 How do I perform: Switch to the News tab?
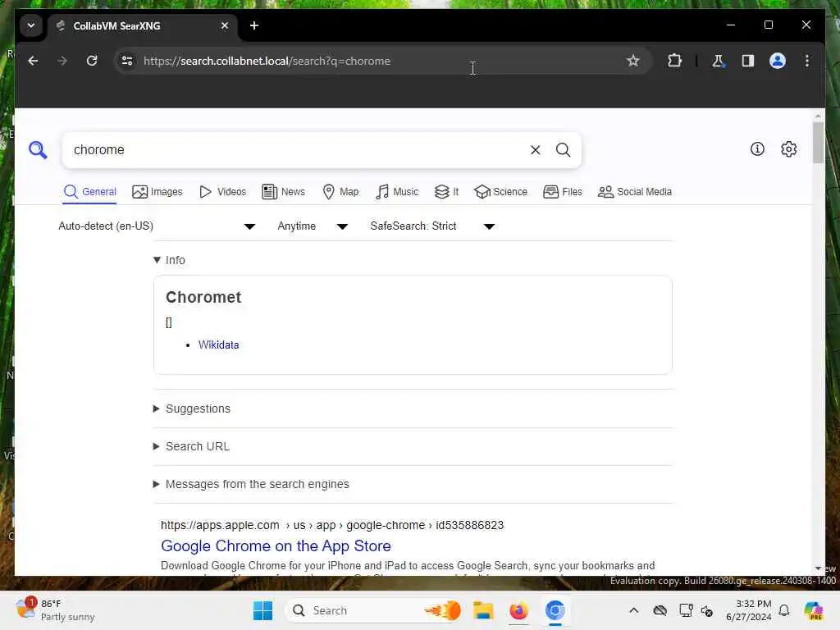tap(283, 192)
